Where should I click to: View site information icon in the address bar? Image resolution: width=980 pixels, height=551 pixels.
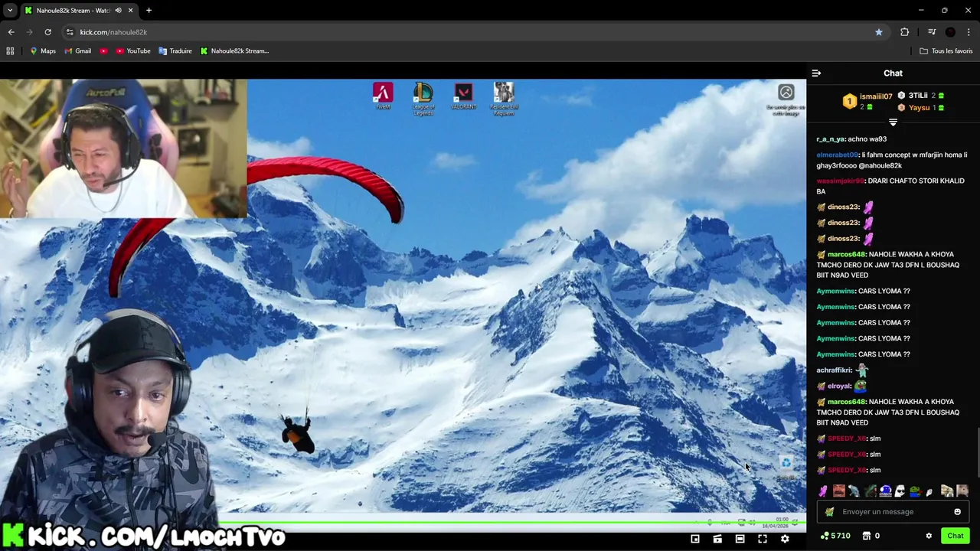pyautogui.click(x=70, y=32)
